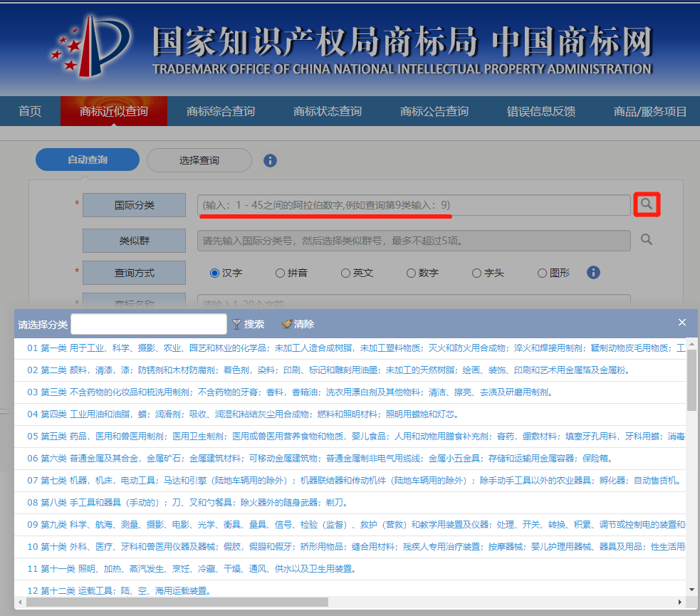Screen dimensions: 700x616
Task: Click the broom 清除 icon
Action: 286,324
